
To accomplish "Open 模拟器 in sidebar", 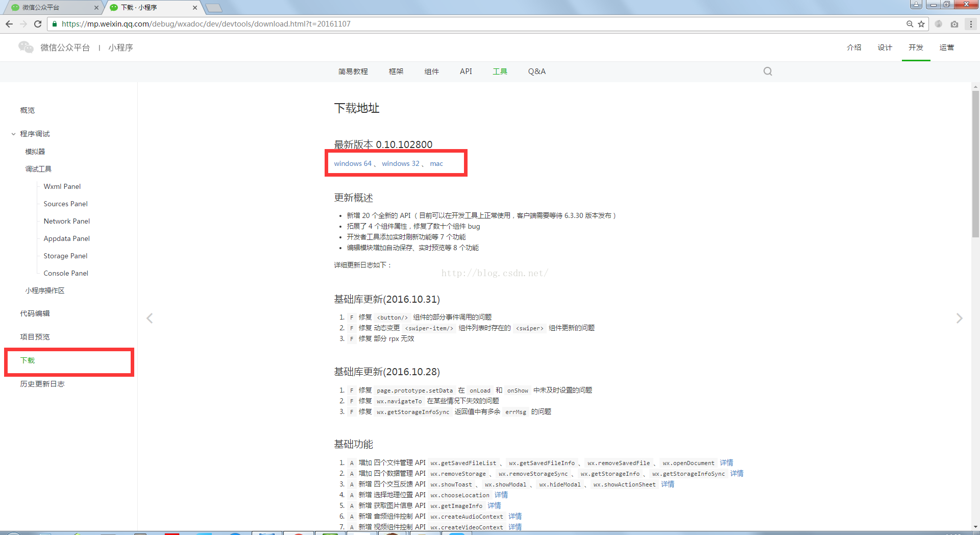I will pyautogui.click(x=35, y=152).
